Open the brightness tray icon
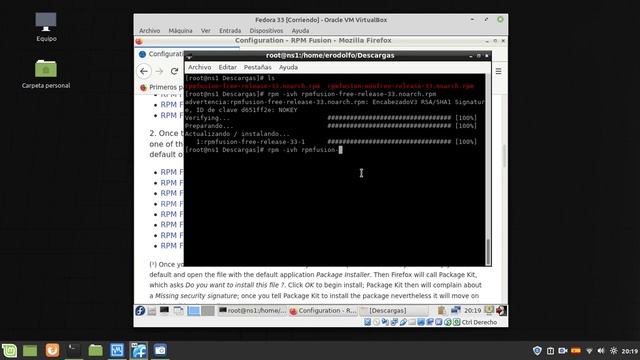 pos(613,351)
